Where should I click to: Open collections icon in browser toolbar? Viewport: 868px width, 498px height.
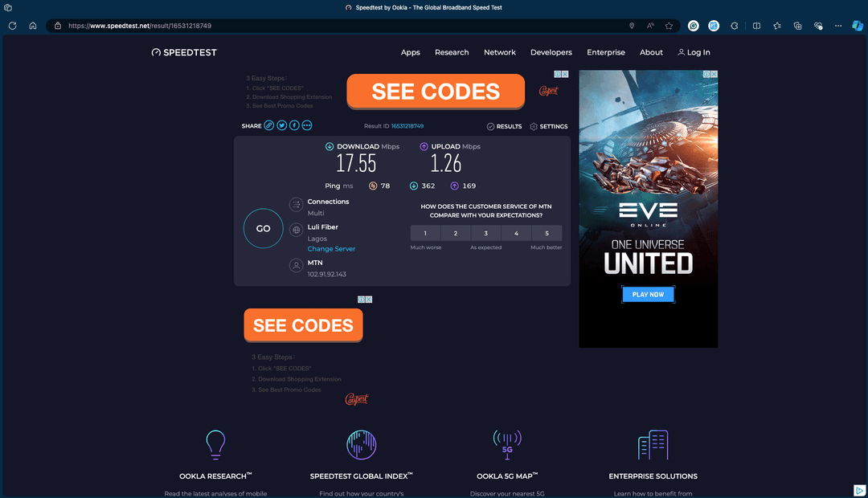tap(797, 26)
